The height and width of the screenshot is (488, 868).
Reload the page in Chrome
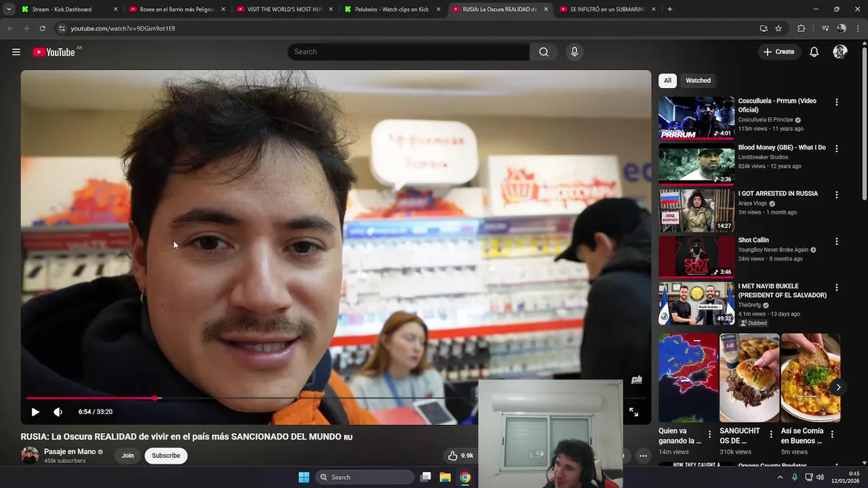tap(42, 28)
